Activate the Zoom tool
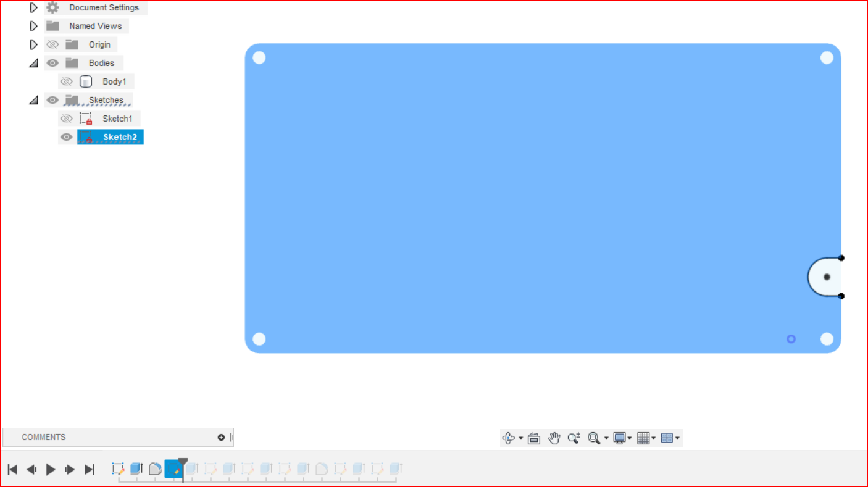 574,438
